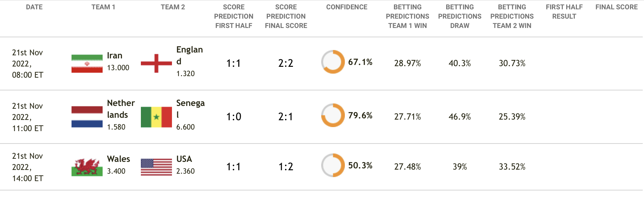Click the England flag icon
The height and width of the screenshot is (201, 644).
(x=156, y=63)
